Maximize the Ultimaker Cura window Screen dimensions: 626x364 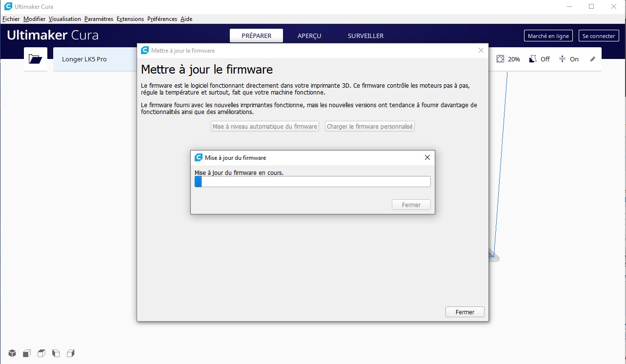[x=591, y=6]
